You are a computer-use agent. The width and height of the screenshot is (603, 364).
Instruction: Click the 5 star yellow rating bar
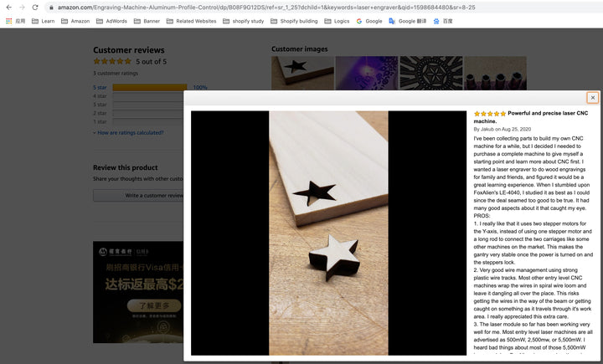click(x=149, y=87)
